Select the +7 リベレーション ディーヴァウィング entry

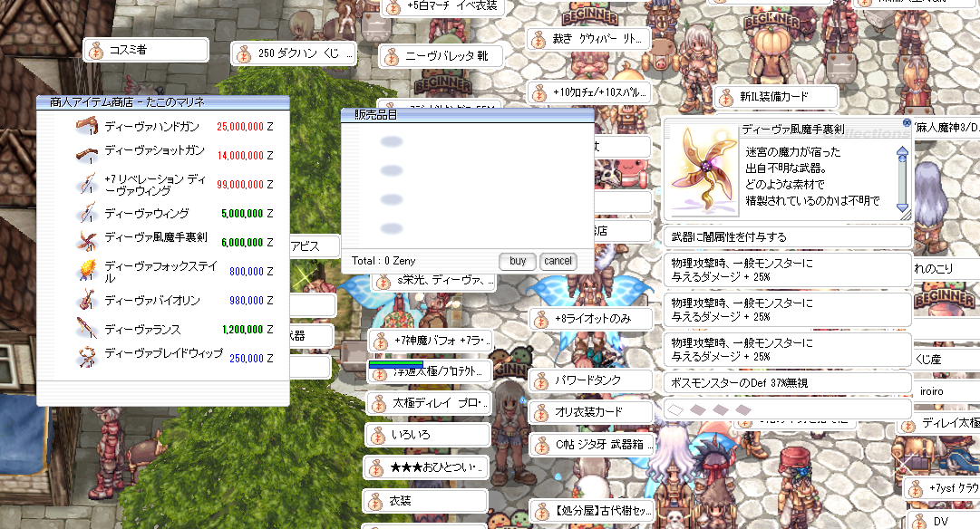coord(154,184)
